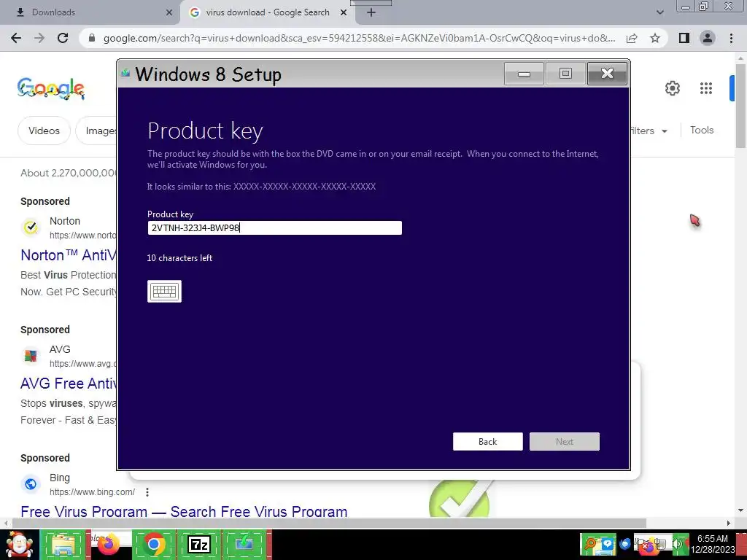
Task: Select the Images search filter
Action: click(x=97, y=131)
